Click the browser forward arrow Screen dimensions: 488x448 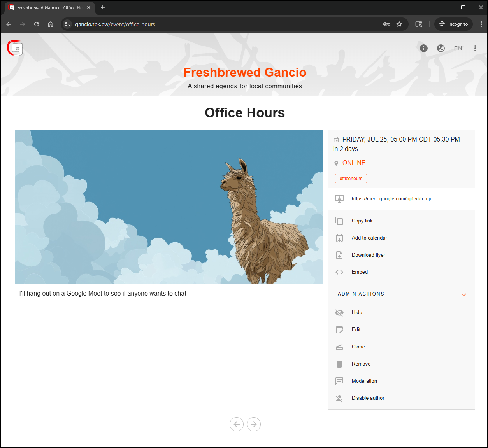23,24
